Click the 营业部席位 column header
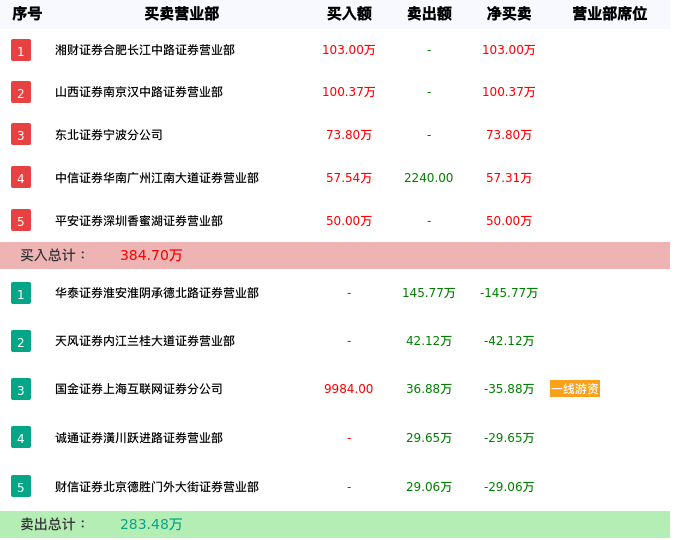 [609, 14]
